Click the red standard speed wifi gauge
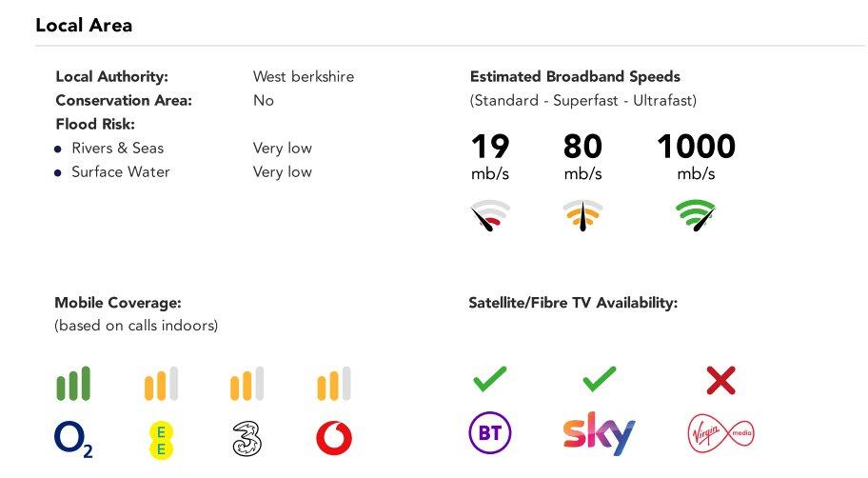868x478 pixels. [x=489, y=216]
